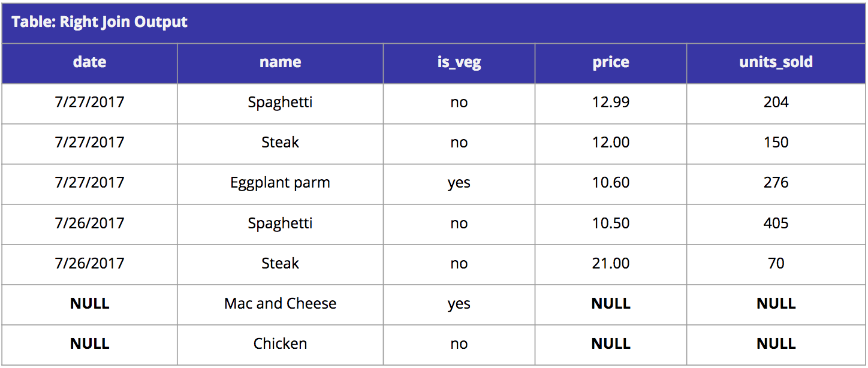The width and height of the screenshot is (868, 368).
Task: Click the price column header
Action: pos(611,62)
